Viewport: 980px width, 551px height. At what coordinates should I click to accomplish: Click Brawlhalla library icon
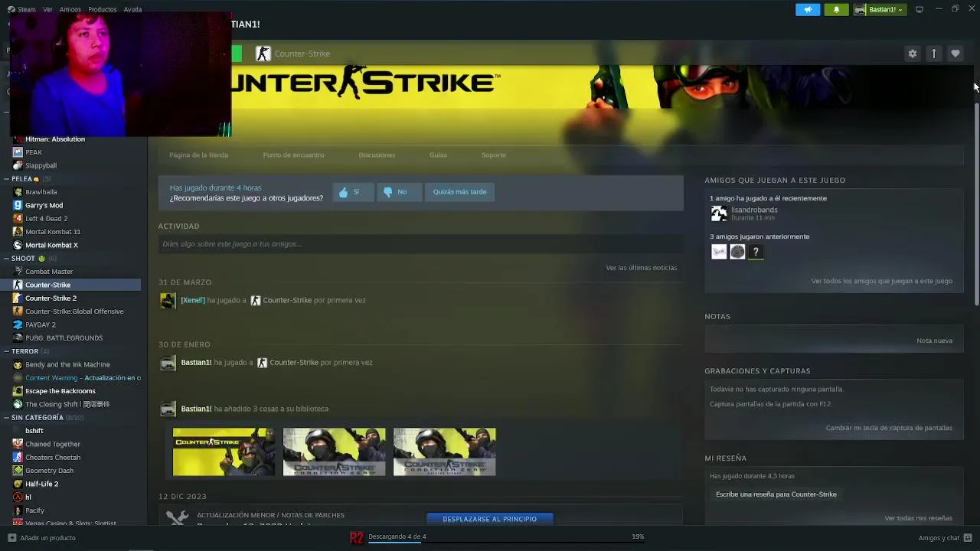(x=18, y=192)
